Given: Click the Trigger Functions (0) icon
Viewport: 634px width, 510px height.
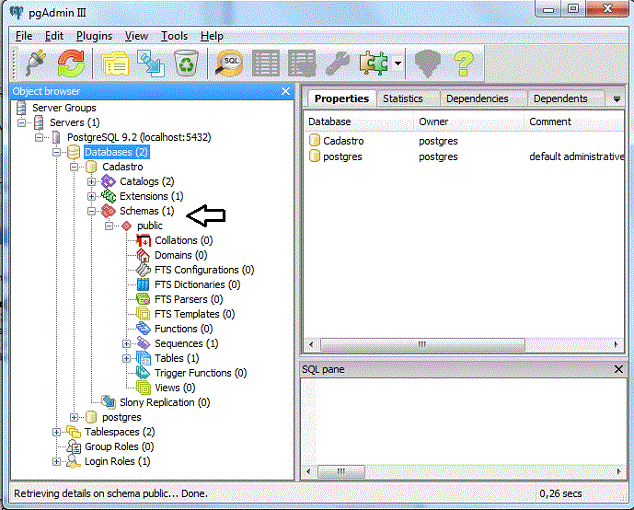Looking at the screenshot, I should (x=144, y=373).
